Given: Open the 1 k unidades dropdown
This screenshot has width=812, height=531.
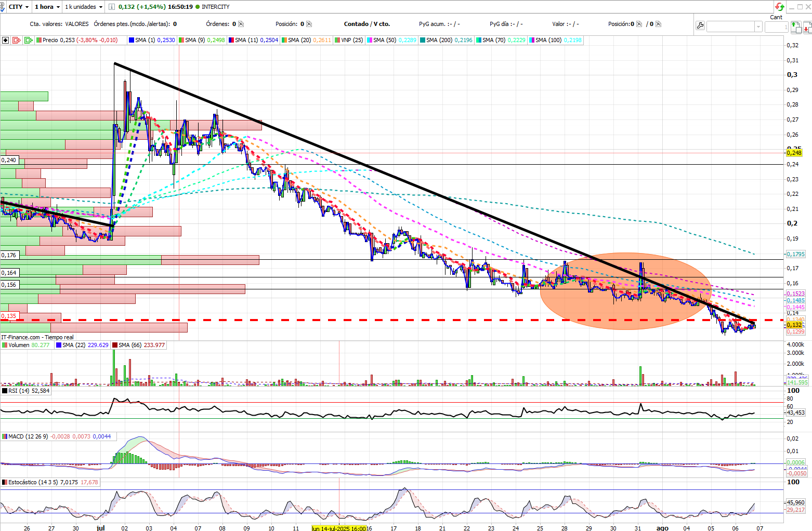Looking at the screenshot, I should click(x=83, y=7).
